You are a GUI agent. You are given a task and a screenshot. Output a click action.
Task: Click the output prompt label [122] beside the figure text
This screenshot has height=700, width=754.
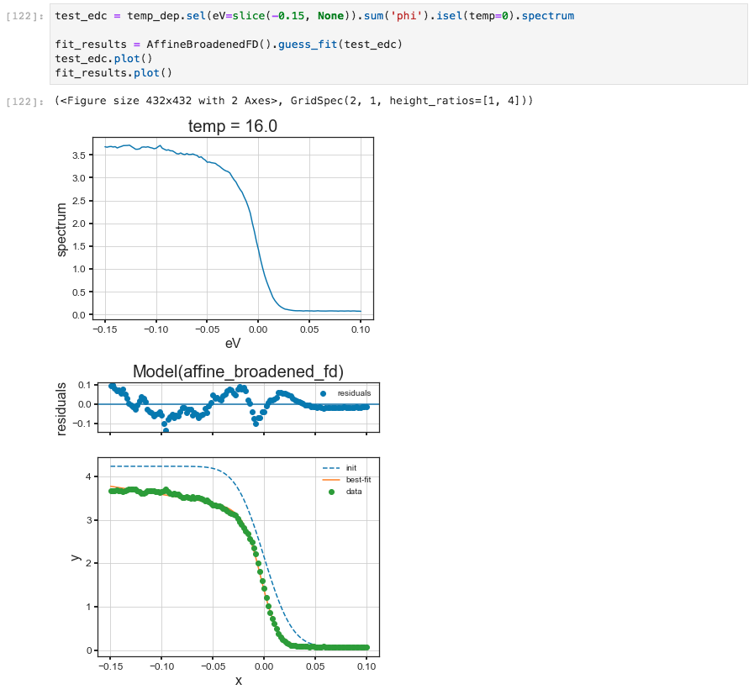point(25,102)
